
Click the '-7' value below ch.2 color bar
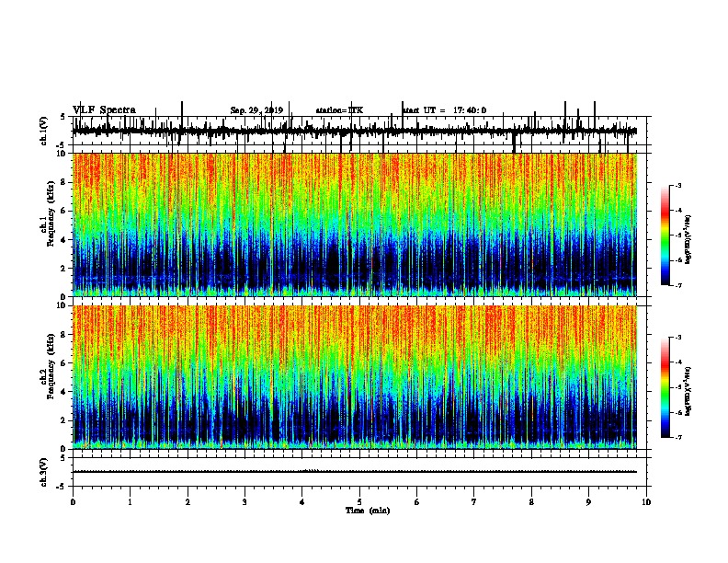click(677, 437)
